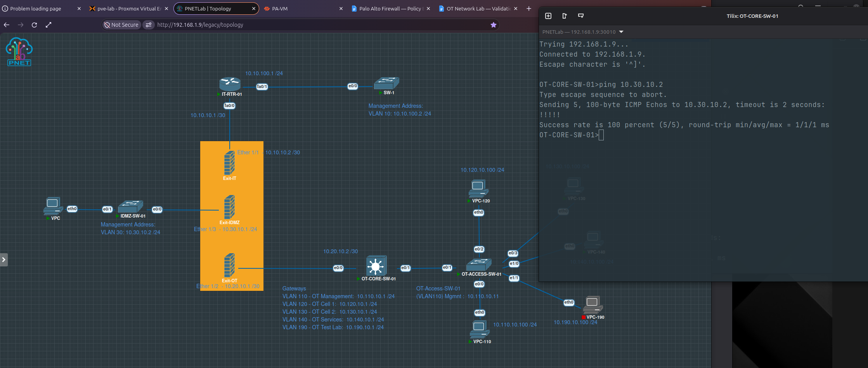Select the OT-ACCESS-SW-01 switch icon

pos(479,265)
